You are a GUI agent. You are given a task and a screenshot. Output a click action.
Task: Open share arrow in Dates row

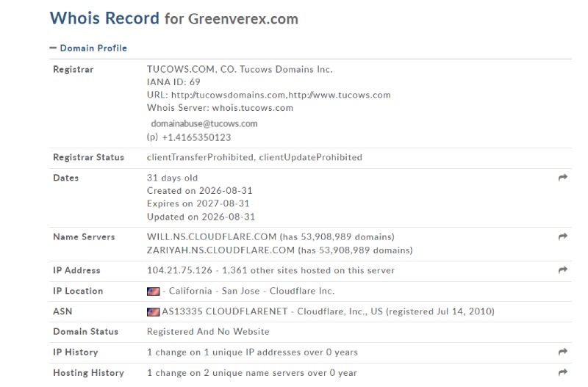562,178
